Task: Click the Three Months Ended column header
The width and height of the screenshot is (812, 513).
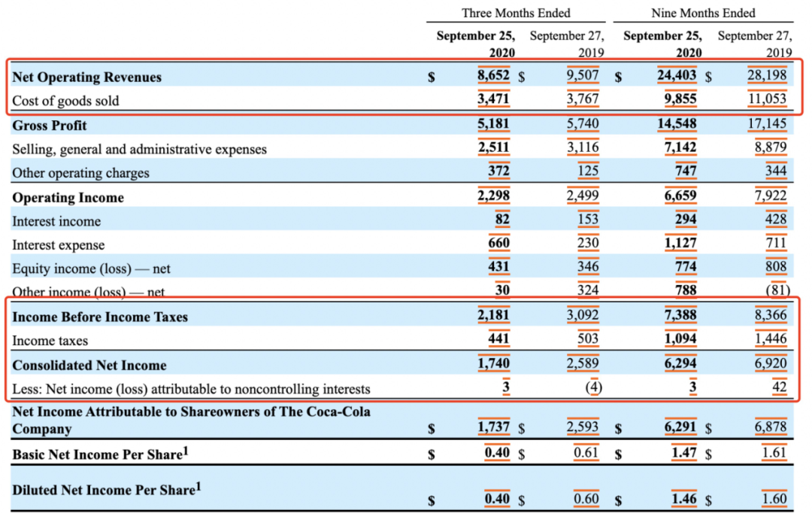Action: click(x=516, y=13)
